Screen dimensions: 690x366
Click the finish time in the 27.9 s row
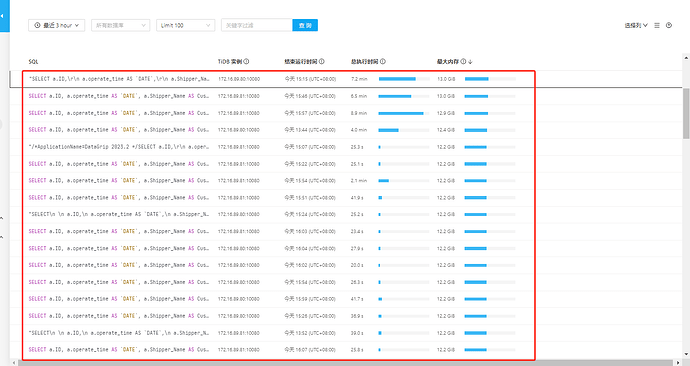click(x=310, y=249)
